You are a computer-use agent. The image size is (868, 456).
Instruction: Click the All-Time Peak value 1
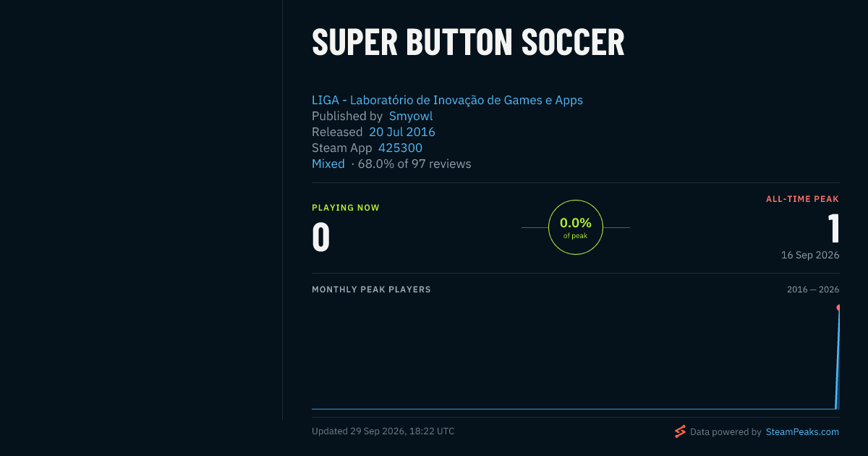(x=834, y=228)
